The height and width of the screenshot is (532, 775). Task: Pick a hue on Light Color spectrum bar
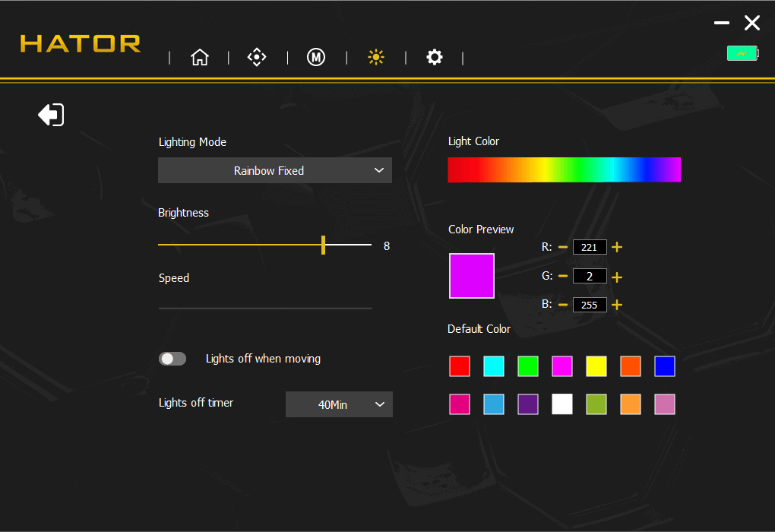click(x=564, y=169)
